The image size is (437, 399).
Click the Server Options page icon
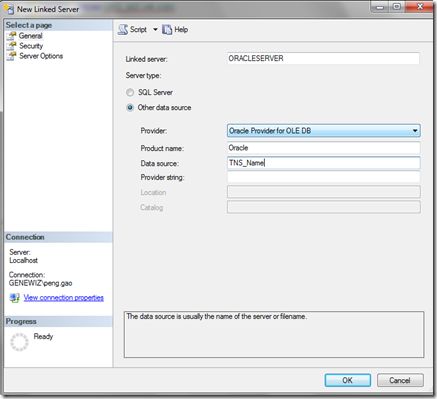tap(12, 56)
